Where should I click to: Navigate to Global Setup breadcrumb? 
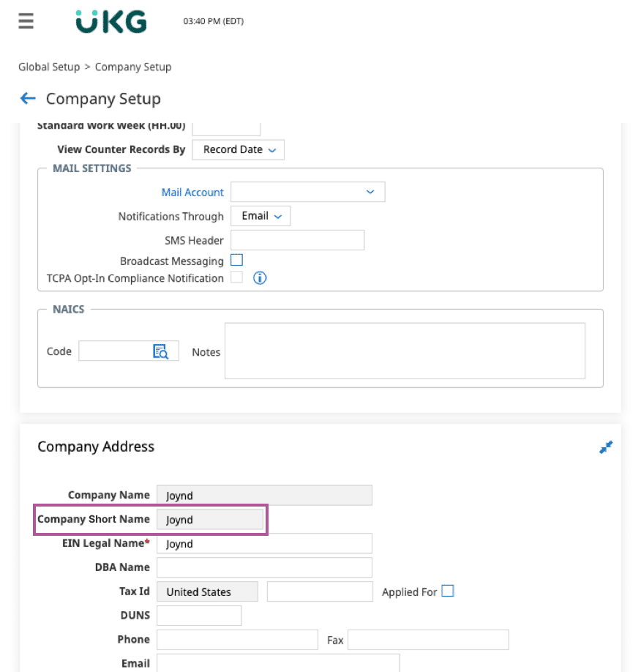[x=49, y=67]
